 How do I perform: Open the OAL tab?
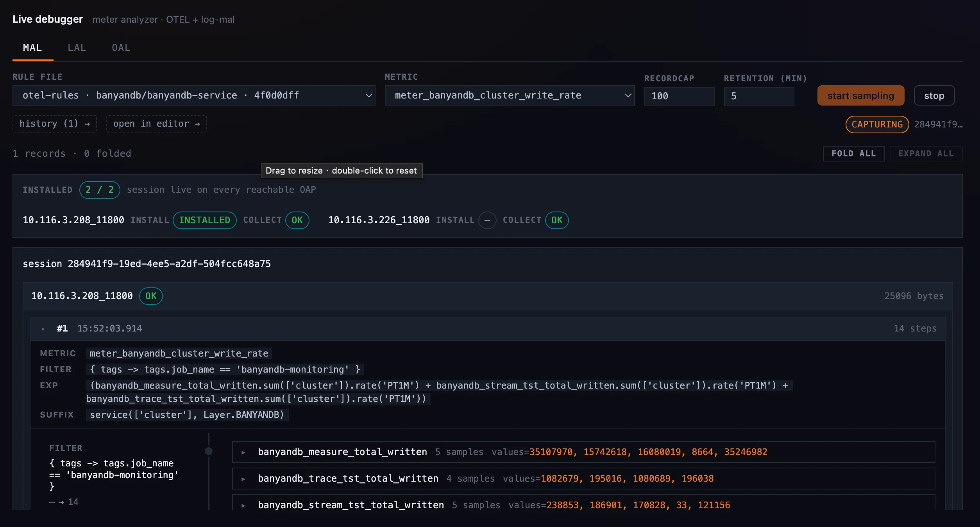[121, 48]
